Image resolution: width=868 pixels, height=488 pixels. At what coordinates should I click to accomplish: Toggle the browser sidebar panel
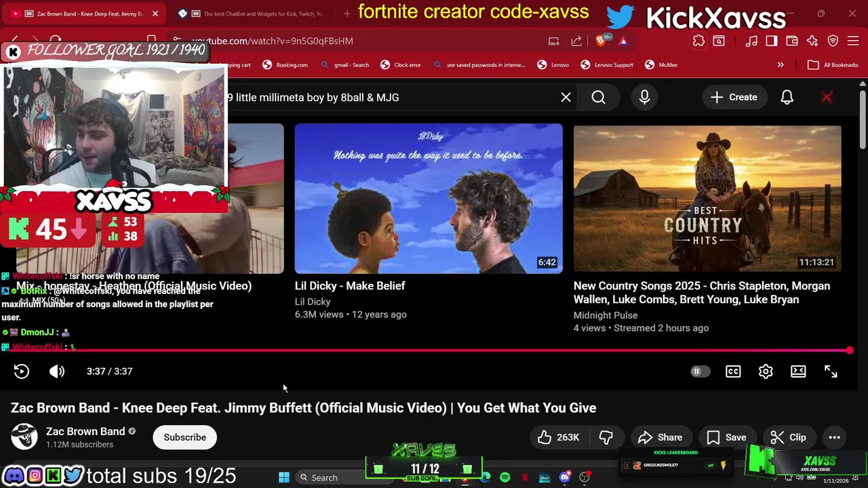[x=772, y=41]
